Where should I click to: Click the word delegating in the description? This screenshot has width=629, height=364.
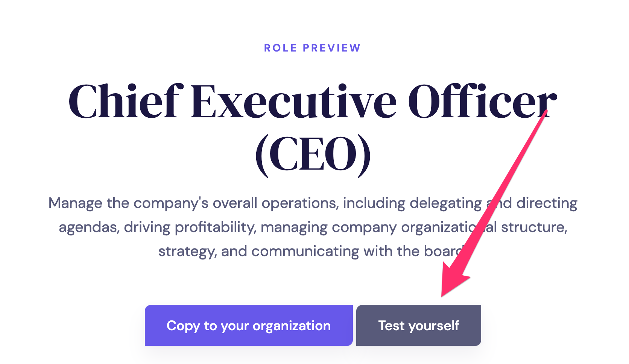[x=445, y=203]
